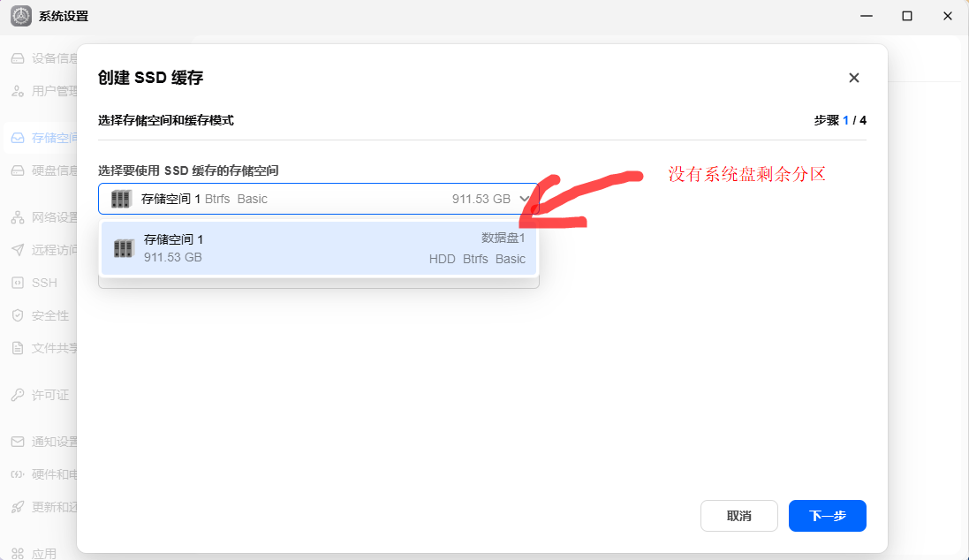Open the network settings sidebar icon
969x560 pixels.
(x=18, y=217)
